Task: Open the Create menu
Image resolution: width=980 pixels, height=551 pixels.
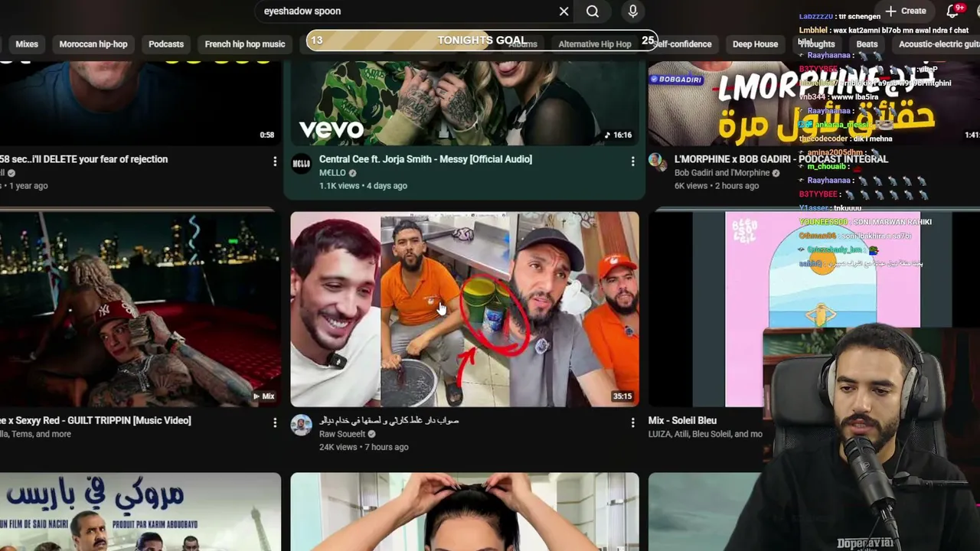Action: pos(906,11)
